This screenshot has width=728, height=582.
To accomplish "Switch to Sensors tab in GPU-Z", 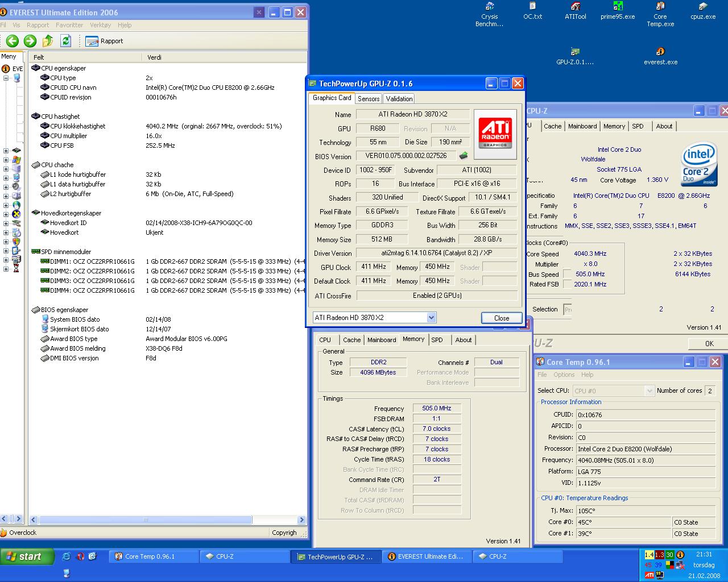I will [369, 99].
